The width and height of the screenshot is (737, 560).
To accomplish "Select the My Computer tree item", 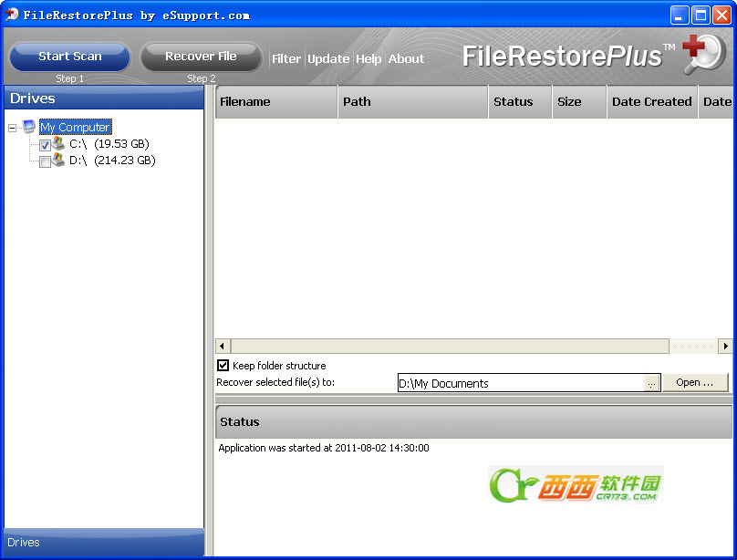I will [x=75, y=128].
